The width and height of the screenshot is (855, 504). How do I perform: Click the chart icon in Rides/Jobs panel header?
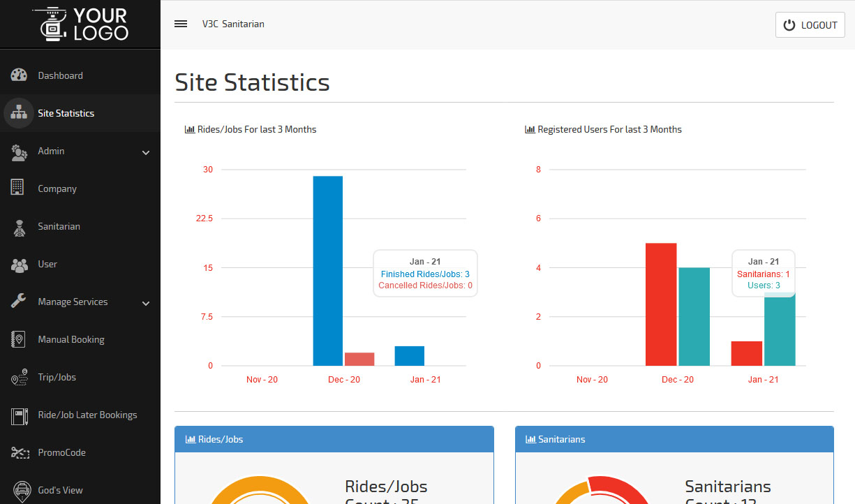pyautogui.click(x=191, y=439)
